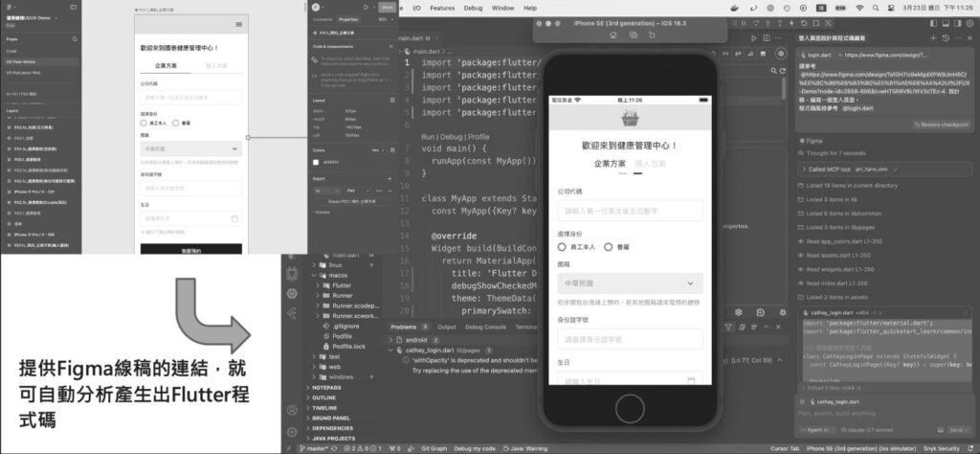980x454 pixels.
Task: Expand the linux folder in explorer
Action: pyautogui.click(x=335, y=265)
